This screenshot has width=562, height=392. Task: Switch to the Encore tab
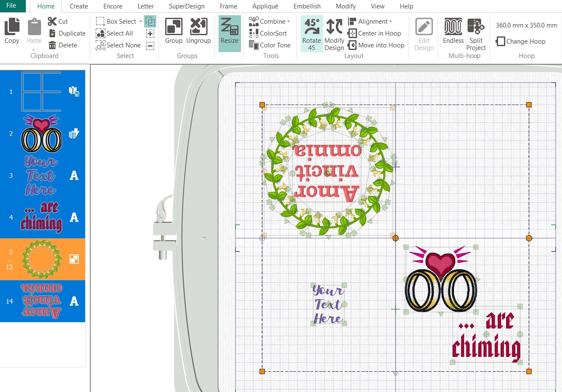coord(113,6)
